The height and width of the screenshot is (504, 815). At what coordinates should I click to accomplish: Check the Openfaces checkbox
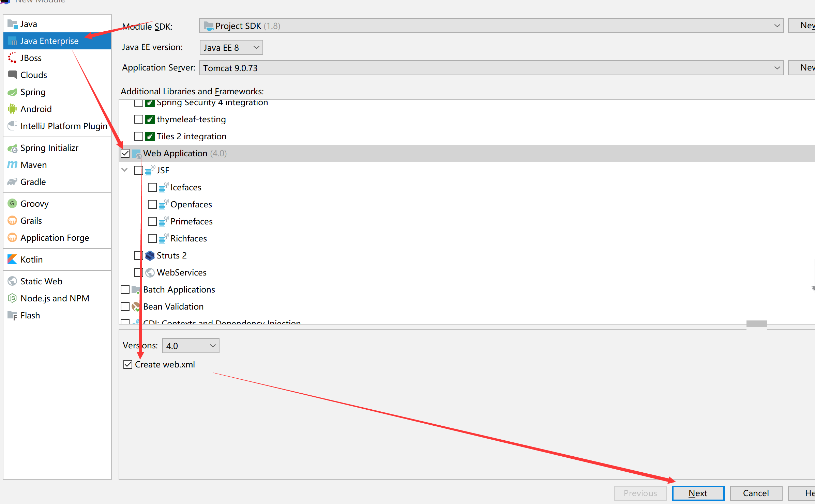pyautogui.click(x=152, y=204)
